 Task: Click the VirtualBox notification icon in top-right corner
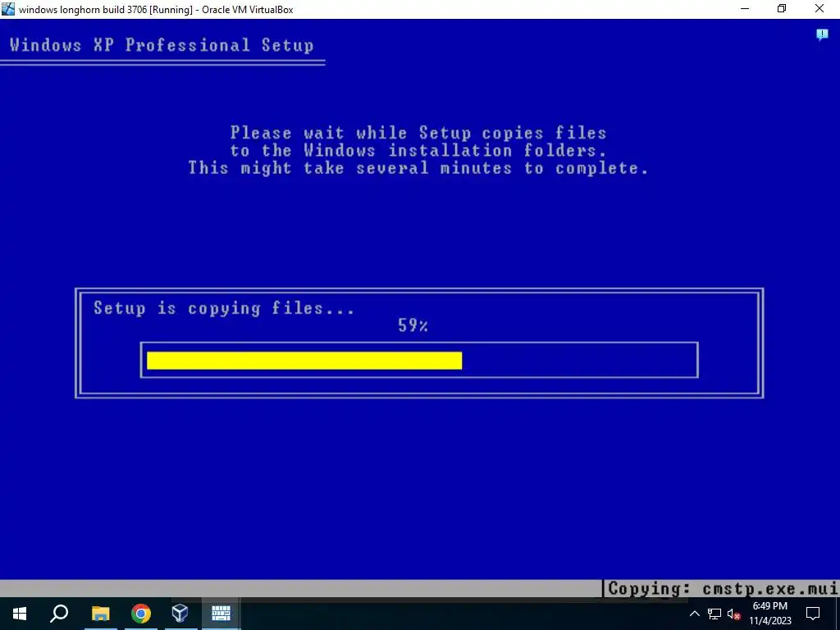[822, 34]
